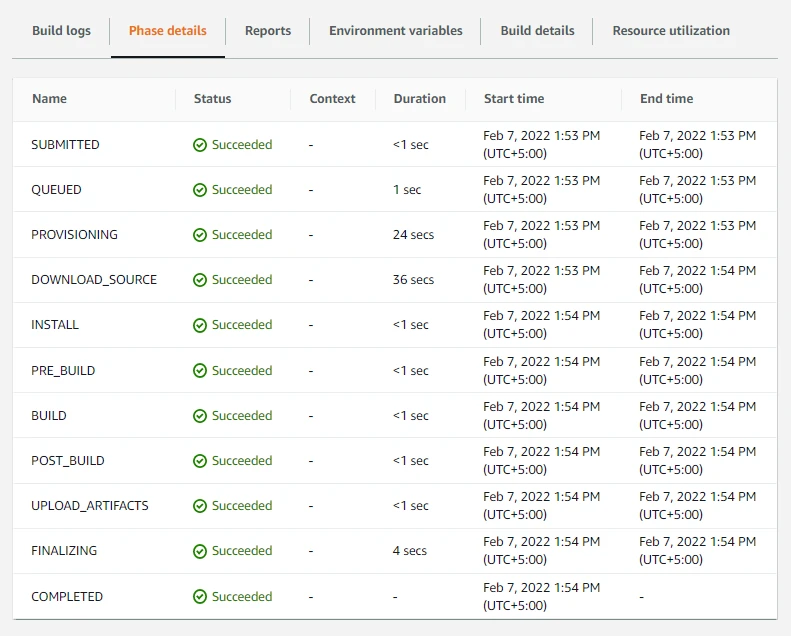The height and width of the screenshot is (636, 791).
Task: Select the UPLOAD_ARTIFACTS phase name
Action: point(90,506)
